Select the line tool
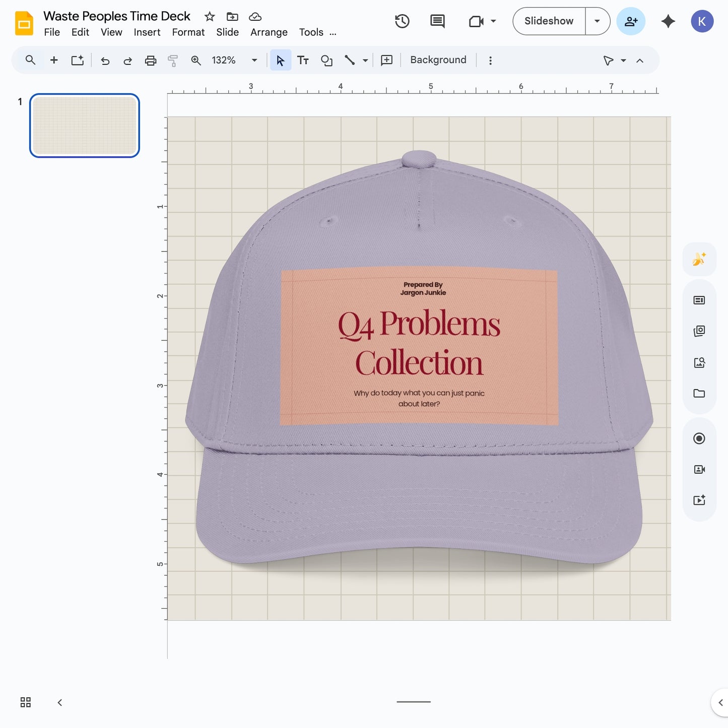 (x=350, y=60)
